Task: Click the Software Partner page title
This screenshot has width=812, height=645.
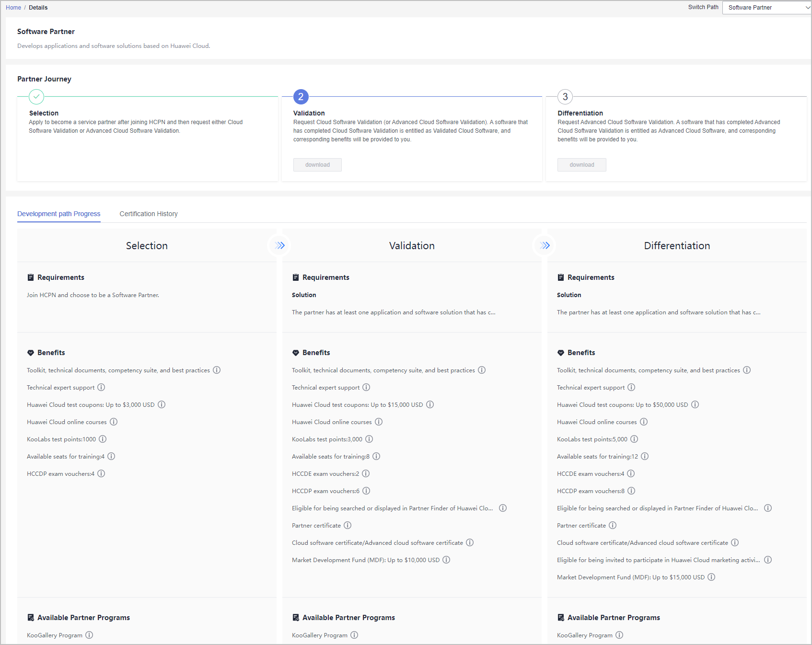Action: pos(46,32)
